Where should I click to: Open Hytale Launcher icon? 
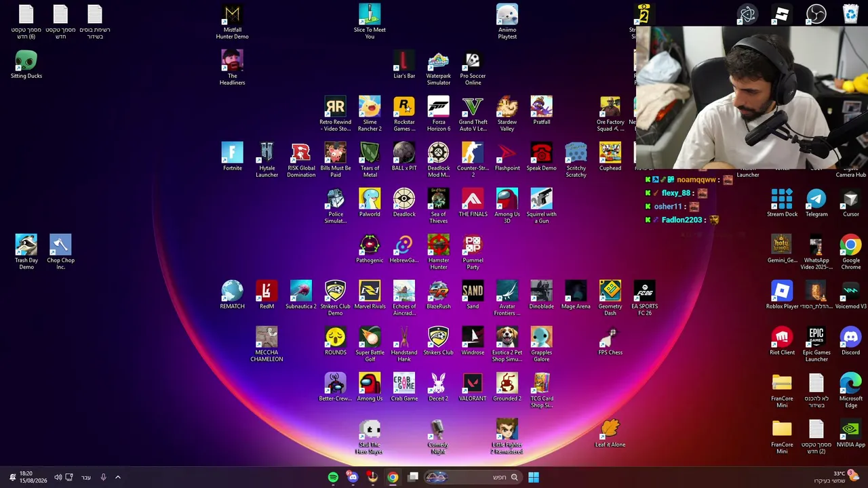click(267, 160)
